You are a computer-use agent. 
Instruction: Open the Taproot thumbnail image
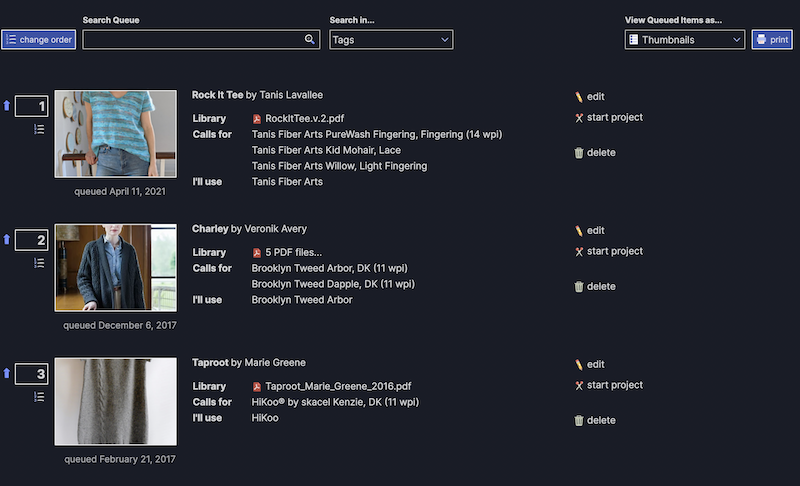[115, 401]
